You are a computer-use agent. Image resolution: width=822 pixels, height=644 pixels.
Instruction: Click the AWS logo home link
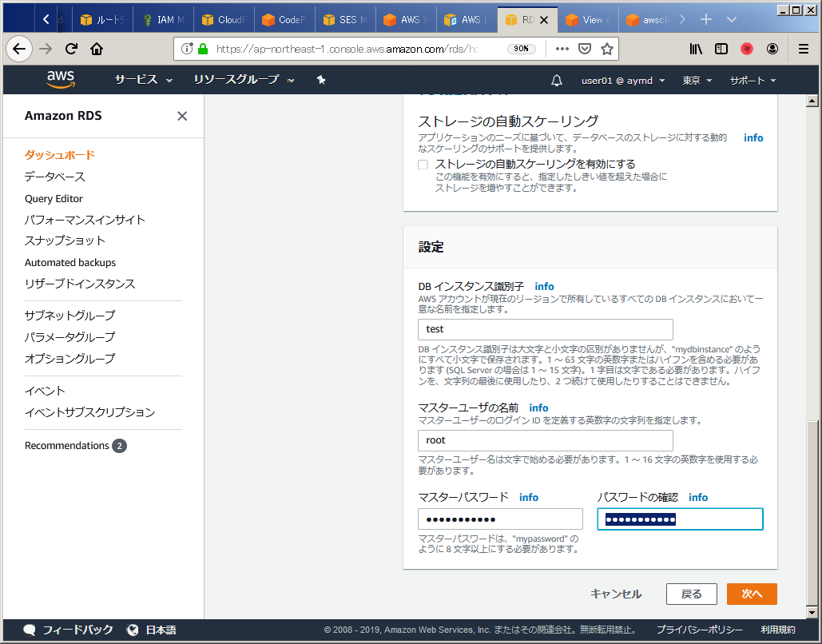coord(61,80)
